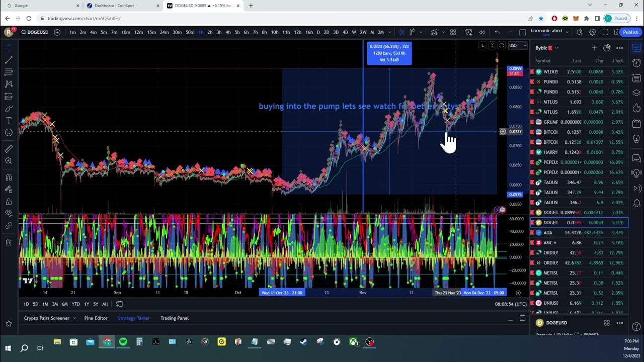Select the trend line drawing tool
Image resolution: width=644 pixels, height=362 pixels.
click(x=9, y=60)
